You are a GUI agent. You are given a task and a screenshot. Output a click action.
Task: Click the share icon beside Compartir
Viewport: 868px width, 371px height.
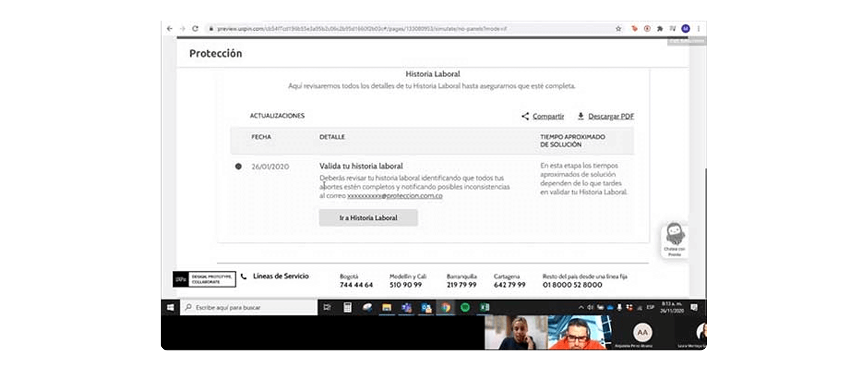pos(525,116)
